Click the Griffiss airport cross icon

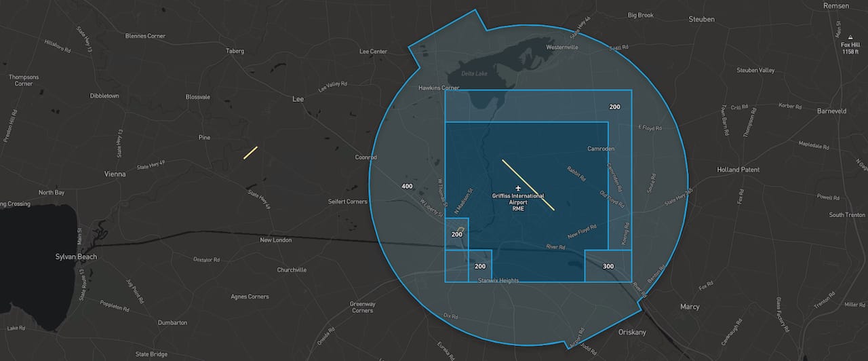(x=518, y=188)
